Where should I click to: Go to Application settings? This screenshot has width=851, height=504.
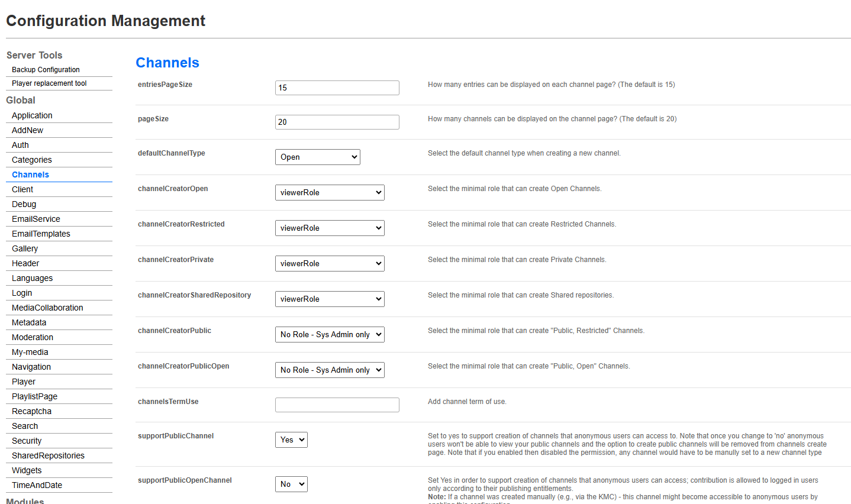[x=32, y=115]
